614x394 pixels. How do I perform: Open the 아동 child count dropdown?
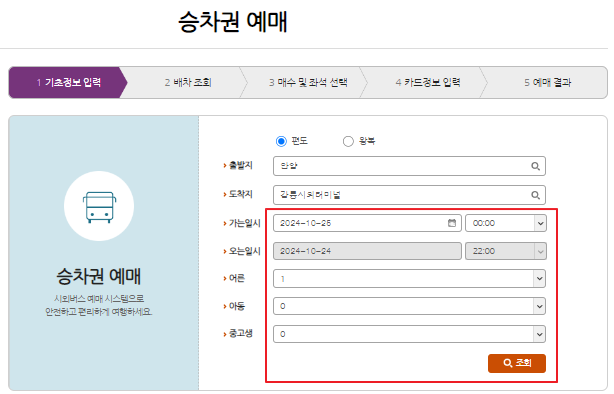pos(409,306)
